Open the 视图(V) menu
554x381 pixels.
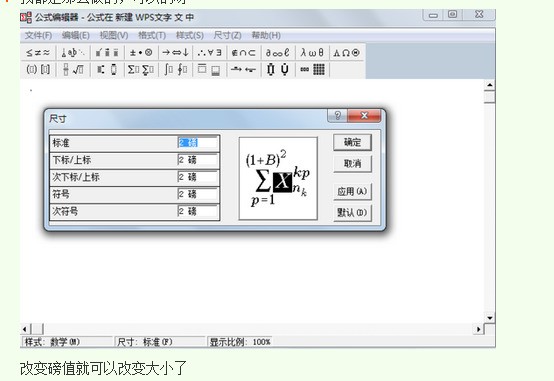[x=114, y=35]
